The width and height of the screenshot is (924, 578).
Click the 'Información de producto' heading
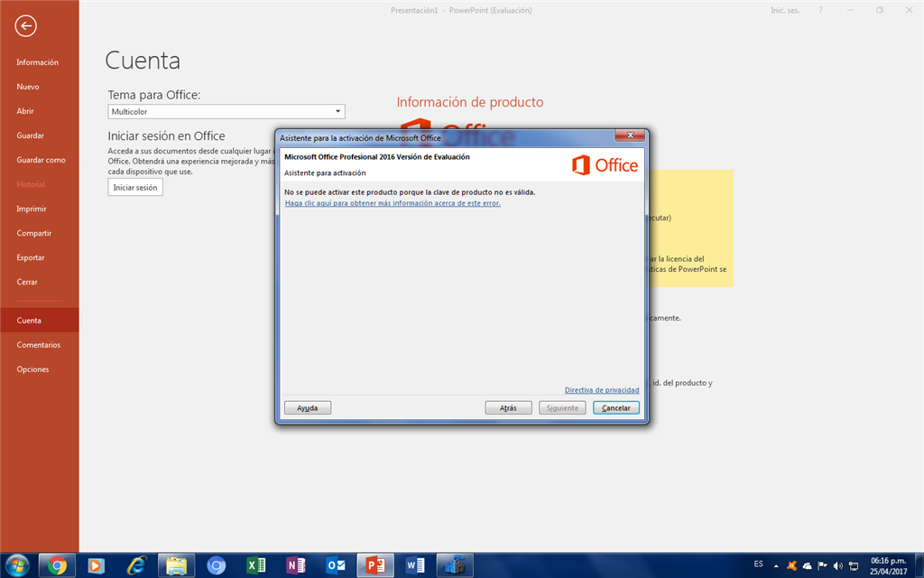pos(469,102)
